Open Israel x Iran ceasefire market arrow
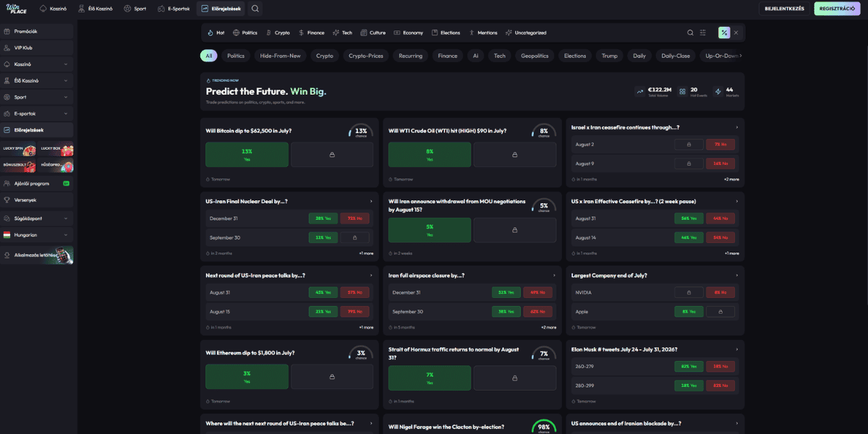The height and width of the screenshot is (434, 868). [737, 127]
